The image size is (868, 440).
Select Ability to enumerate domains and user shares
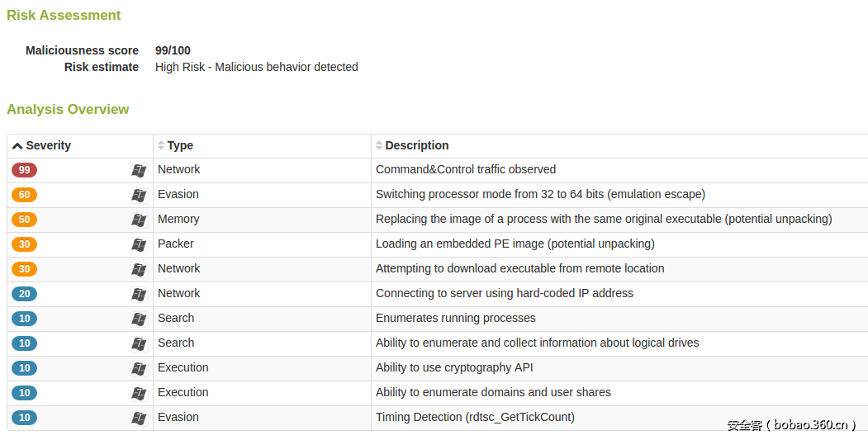tap(493, 392)
